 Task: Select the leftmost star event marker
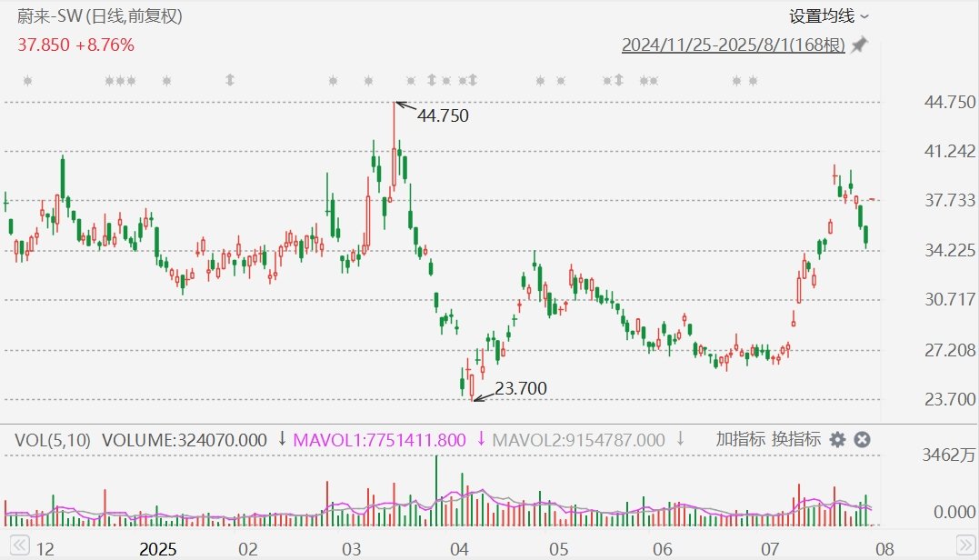[27, 81]
